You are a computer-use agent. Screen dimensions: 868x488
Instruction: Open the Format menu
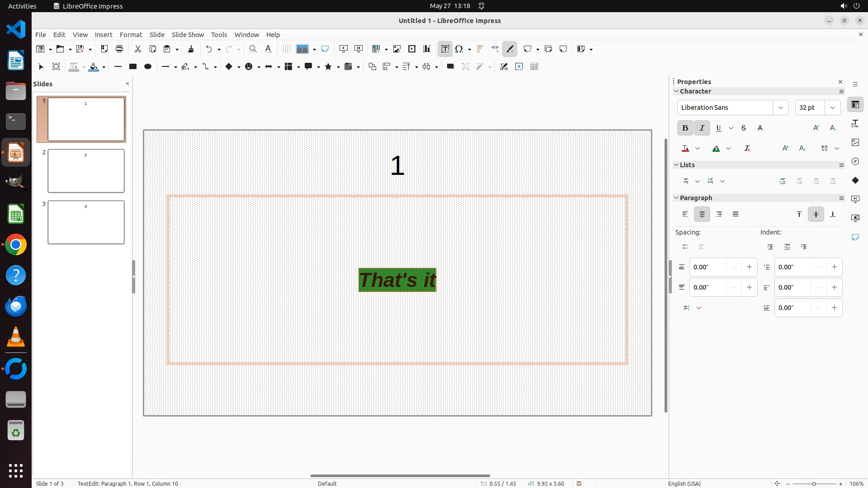click(x=131, y=35)
